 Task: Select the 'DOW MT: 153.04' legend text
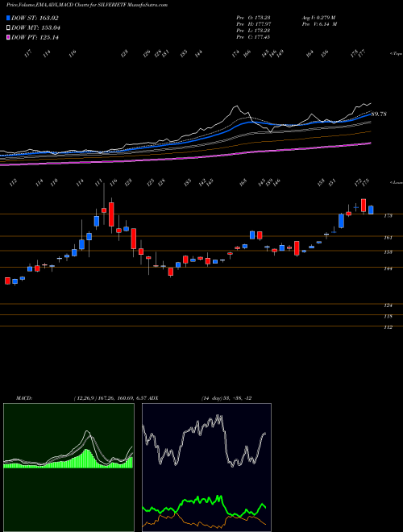click(x=35, y=28)
